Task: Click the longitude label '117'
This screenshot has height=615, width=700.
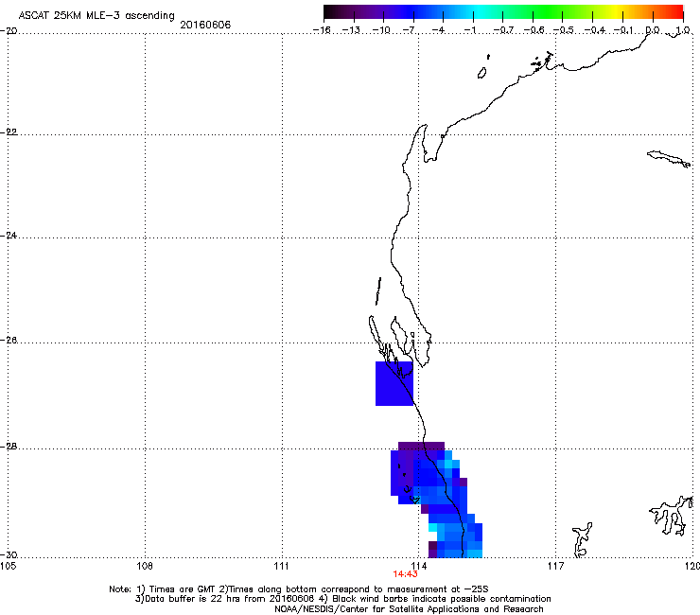Action: (x=556, y=567)
